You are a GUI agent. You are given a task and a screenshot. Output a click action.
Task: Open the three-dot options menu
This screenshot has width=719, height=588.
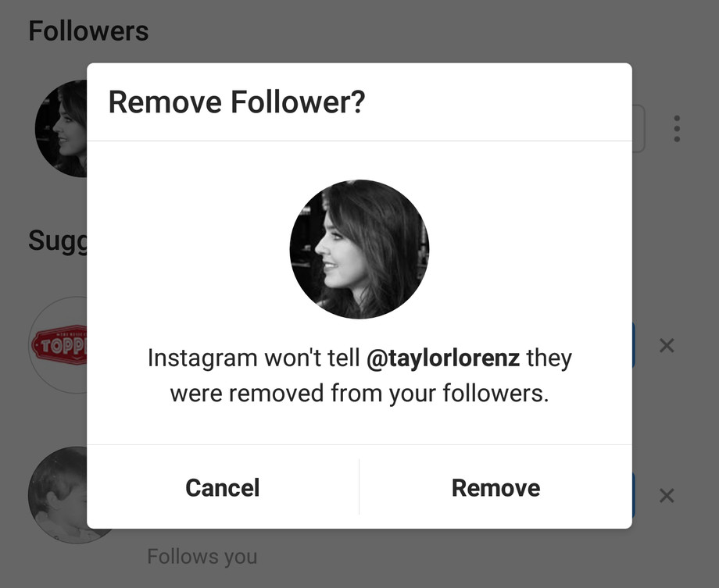point(676,127)
